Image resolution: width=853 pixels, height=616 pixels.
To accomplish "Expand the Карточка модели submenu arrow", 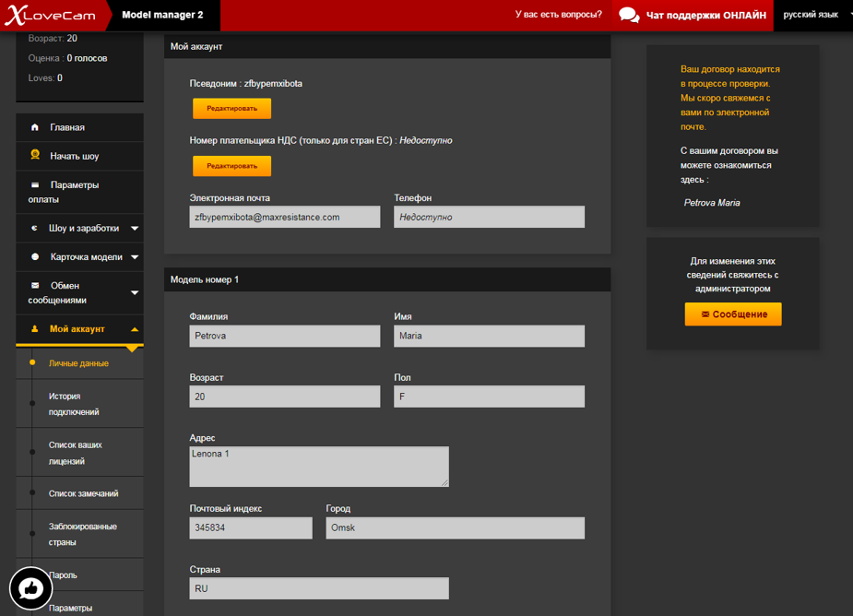I will 135,257.
